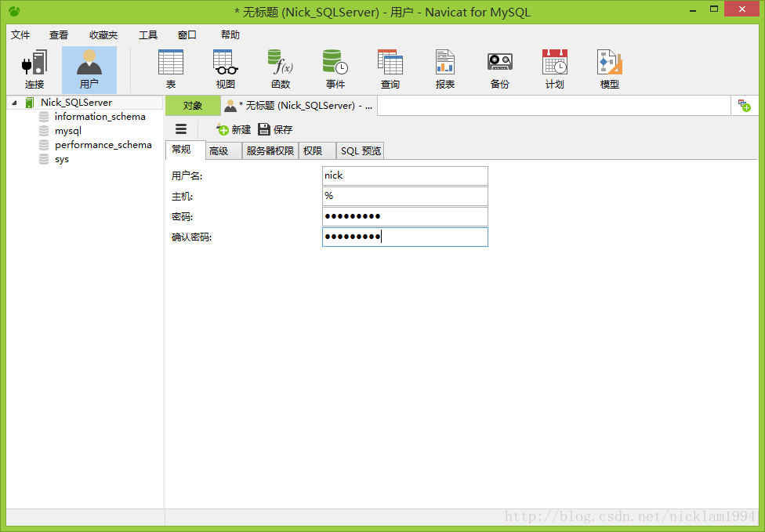Click the 密码 password field
The image size is (765, 532).
(405, 216)
